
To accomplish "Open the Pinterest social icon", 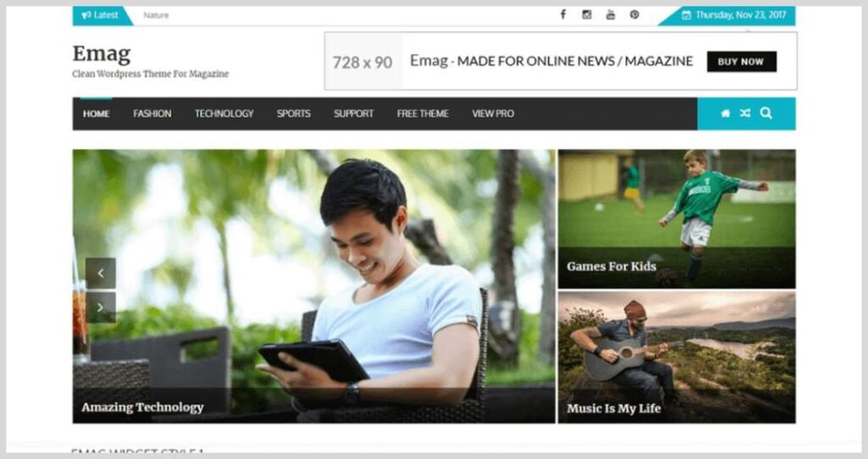I will [634, 15].
